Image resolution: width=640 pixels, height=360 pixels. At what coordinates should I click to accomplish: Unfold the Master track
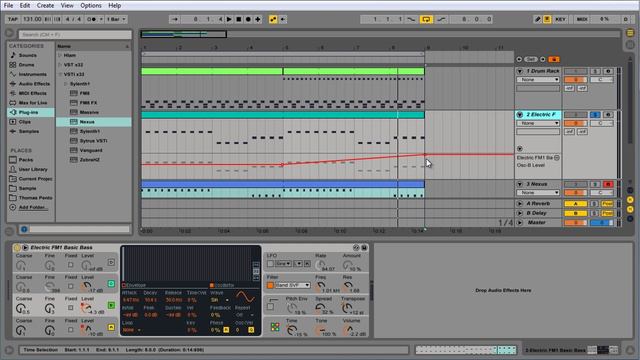click(520, 222)
